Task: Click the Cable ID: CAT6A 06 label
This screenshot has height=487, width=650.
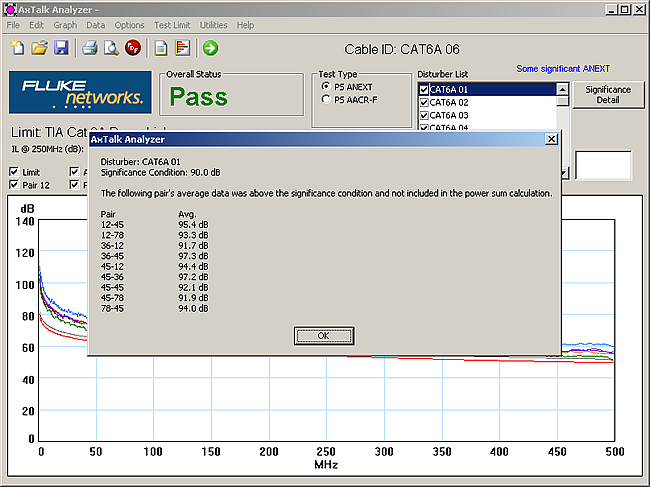Action: [402, 50]
